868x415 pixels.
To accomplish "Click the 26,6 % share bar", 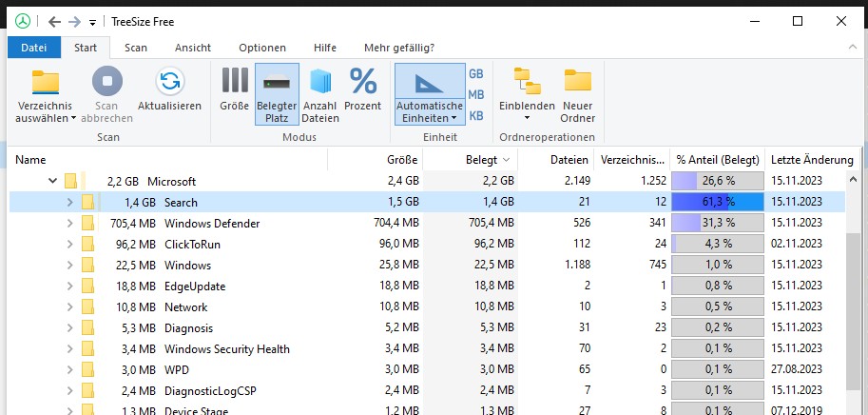I will 718,181.
